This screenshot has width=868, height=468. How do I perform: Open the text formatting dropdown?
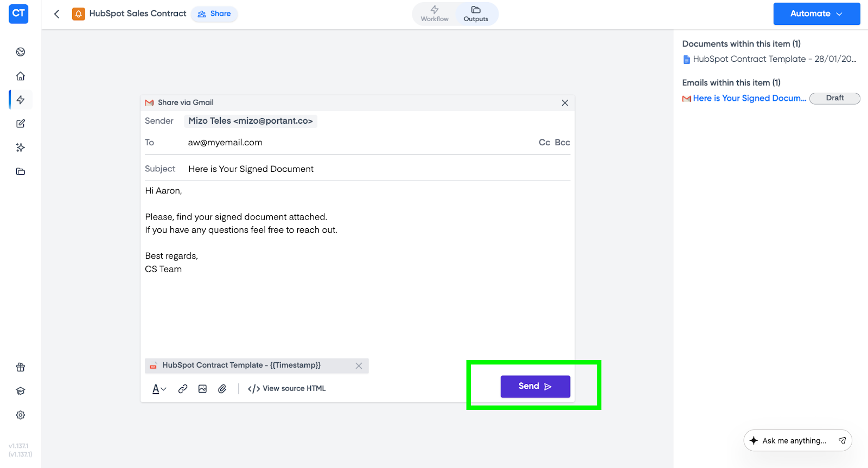159,389
